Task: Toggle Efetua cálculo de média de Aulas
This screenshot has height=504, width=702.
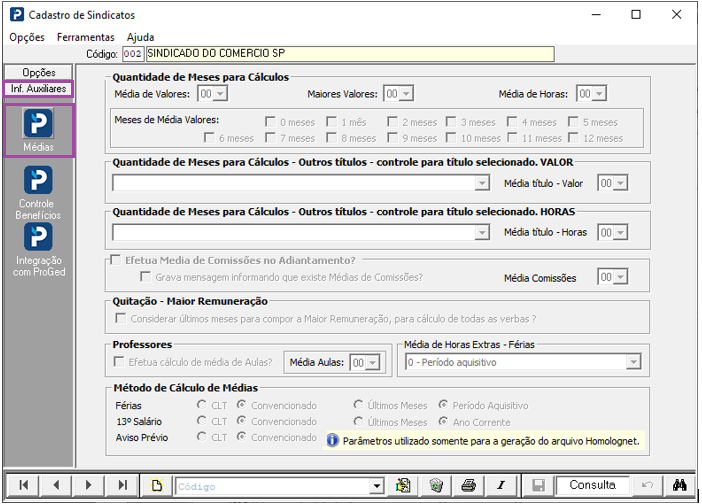Action: pyautogui.click(x=120, y=362)
